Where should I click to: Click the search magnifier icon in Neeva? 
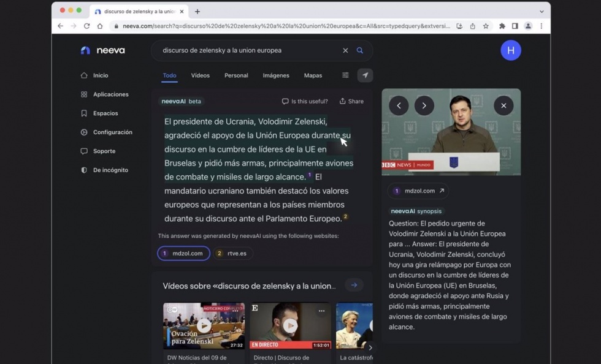click(x=360, y=50)
